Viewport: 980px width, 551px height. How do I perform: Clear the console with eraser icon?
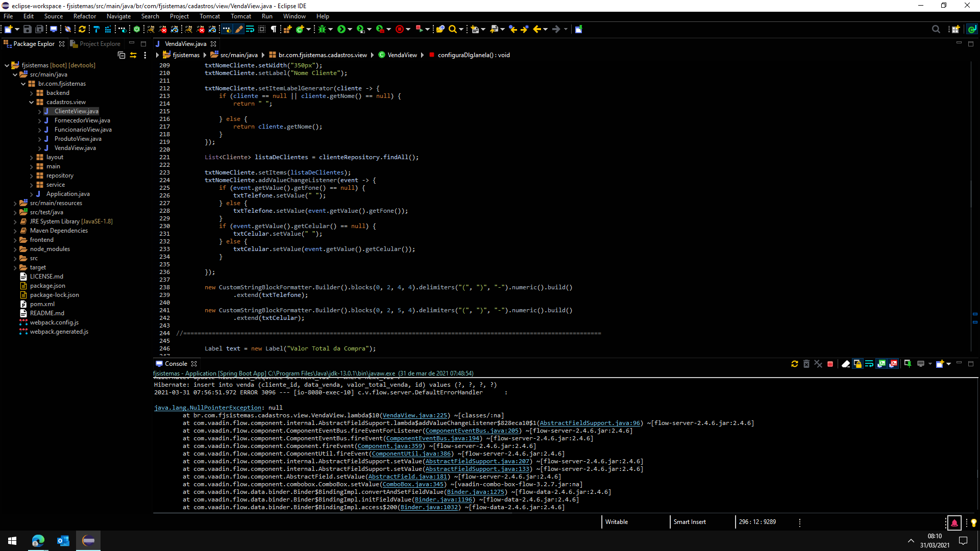845,364
